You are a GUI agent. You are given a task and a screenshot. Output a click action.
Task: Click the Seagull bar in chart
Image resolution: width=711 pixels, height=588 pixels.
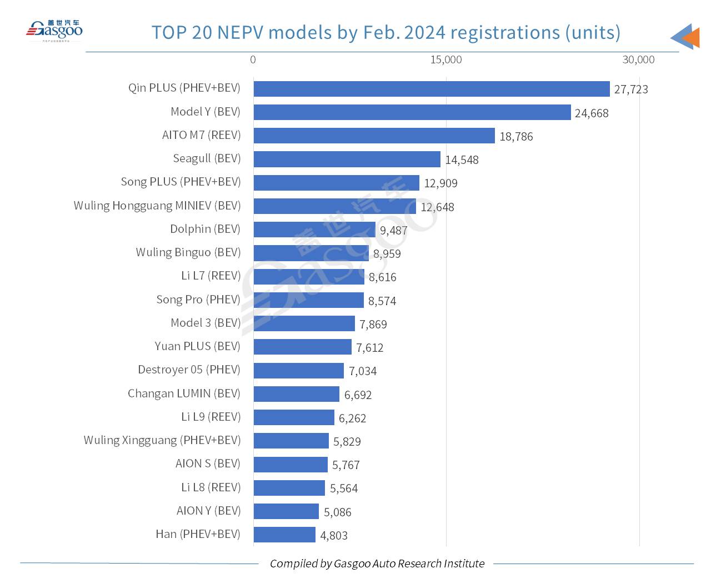tap(347, 160)
